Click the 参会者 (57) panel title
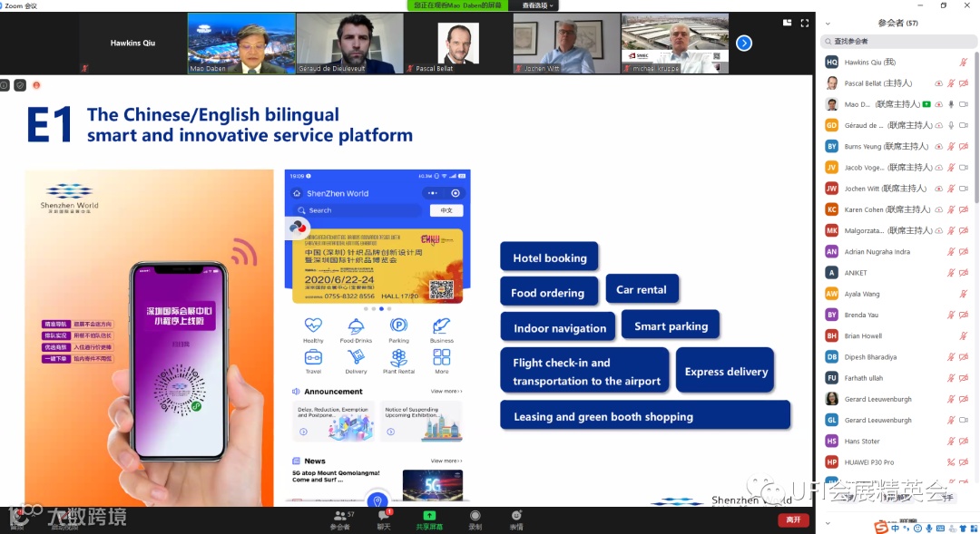Screen dimensions: 980x534 898,23
